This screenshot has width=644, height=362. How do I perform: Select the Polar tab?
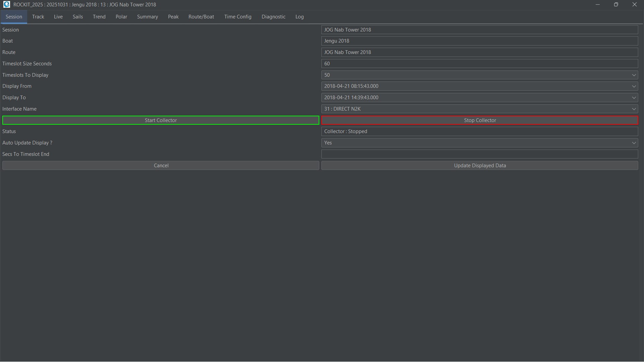point(121,17)
